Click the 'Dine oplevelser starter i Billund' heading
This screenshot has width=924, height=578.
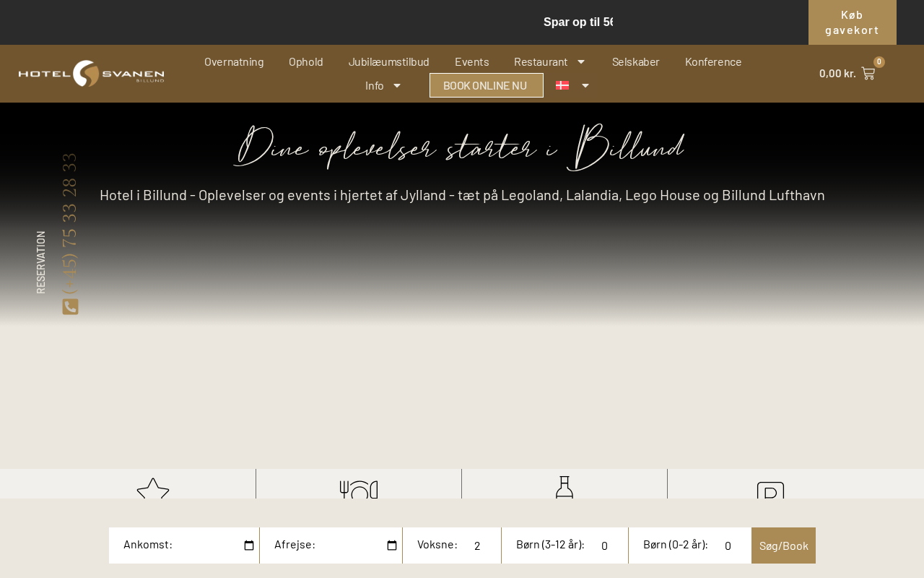459,147
